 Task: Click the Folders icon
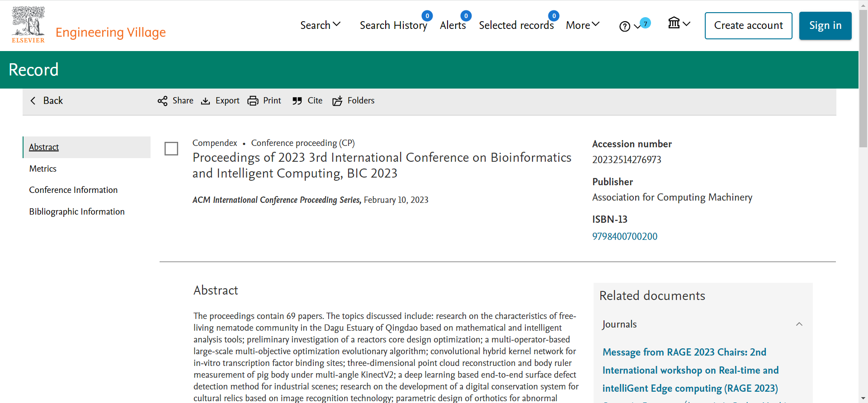pos(337,101)
